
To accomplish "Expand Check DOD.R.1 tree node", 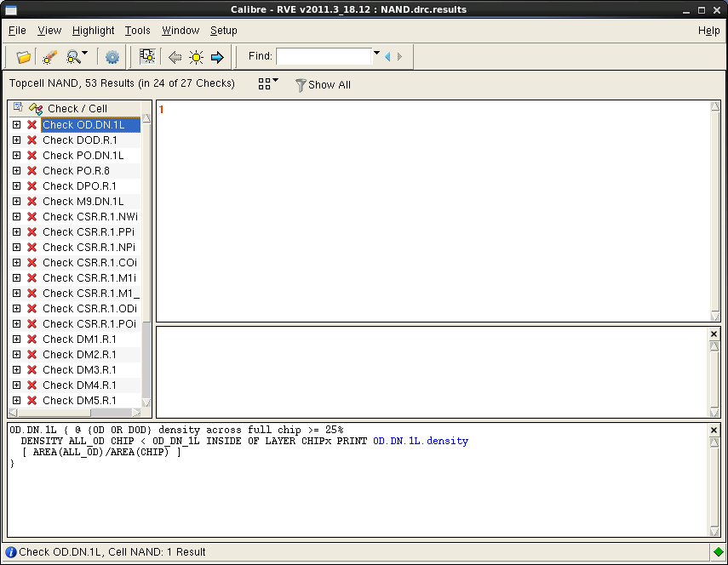I will pyautogui.click(x=17, y=140).
